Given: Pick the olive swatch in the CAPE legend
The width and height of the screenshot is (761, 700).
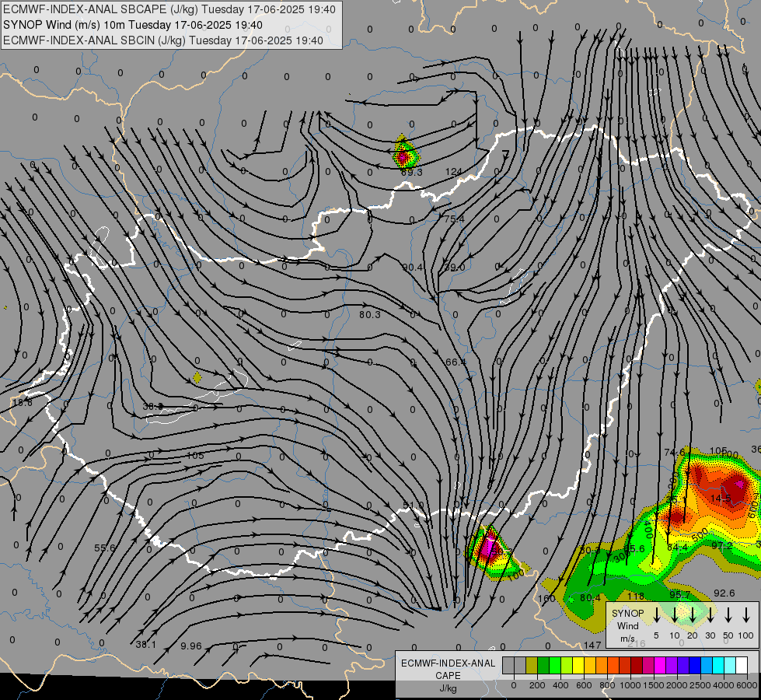Looking at the screenshot, I should click(532, 666).
